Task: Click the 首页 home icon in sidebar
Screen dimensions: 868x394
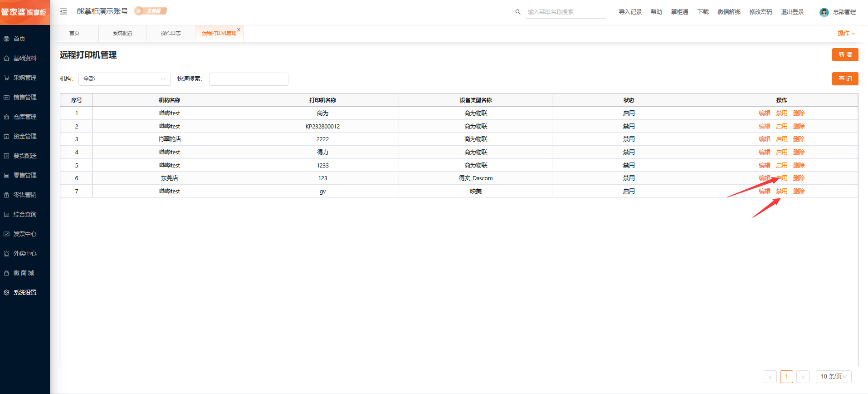Action: pos(6,39)
